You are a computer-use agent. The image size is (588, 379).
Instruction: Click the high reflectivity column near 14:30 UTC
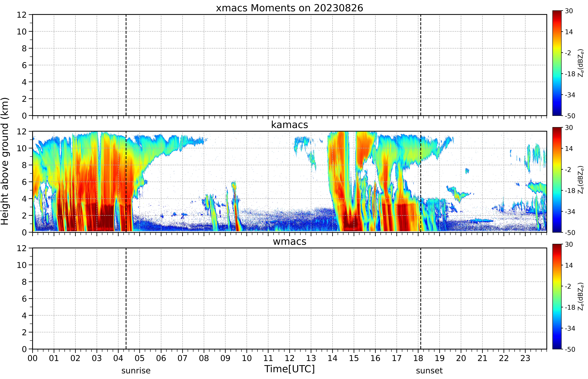tap(341, 182)
